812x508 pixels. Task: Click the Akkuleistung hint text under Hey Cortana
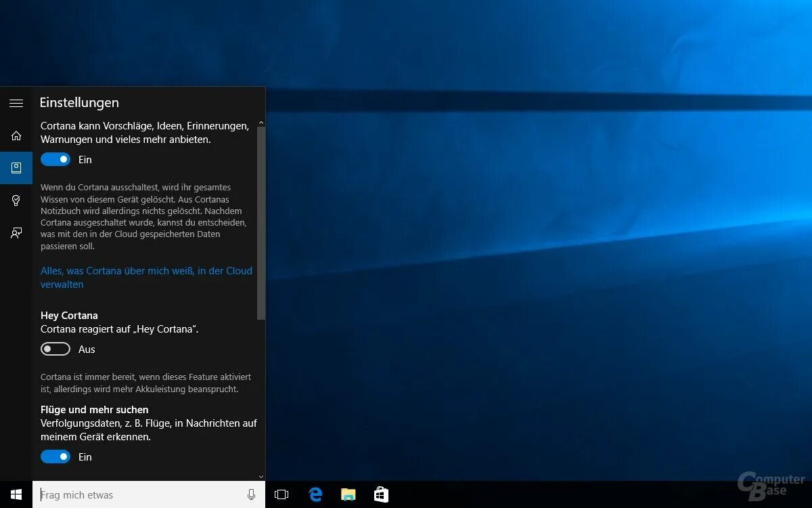[146, 383]
